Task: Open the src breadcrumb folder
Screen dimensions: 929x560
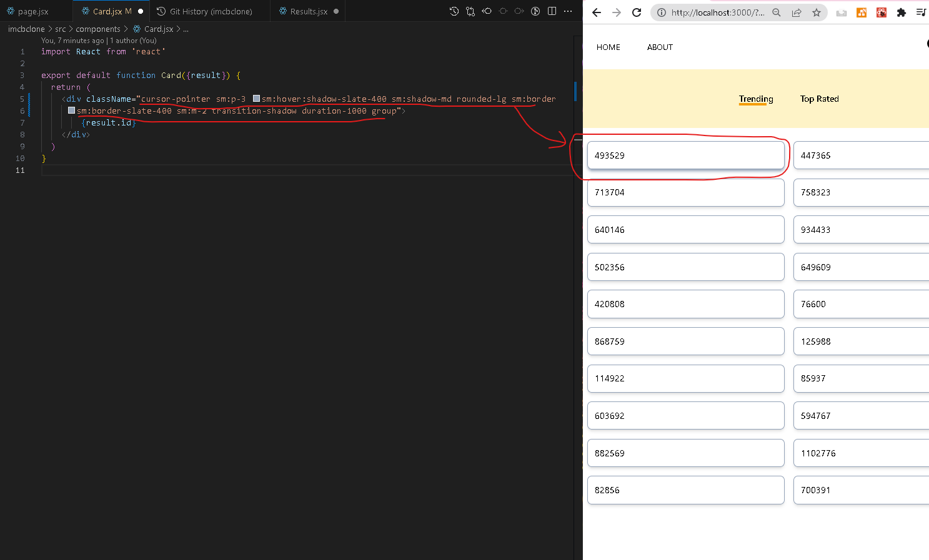Action: click(60, 29)
